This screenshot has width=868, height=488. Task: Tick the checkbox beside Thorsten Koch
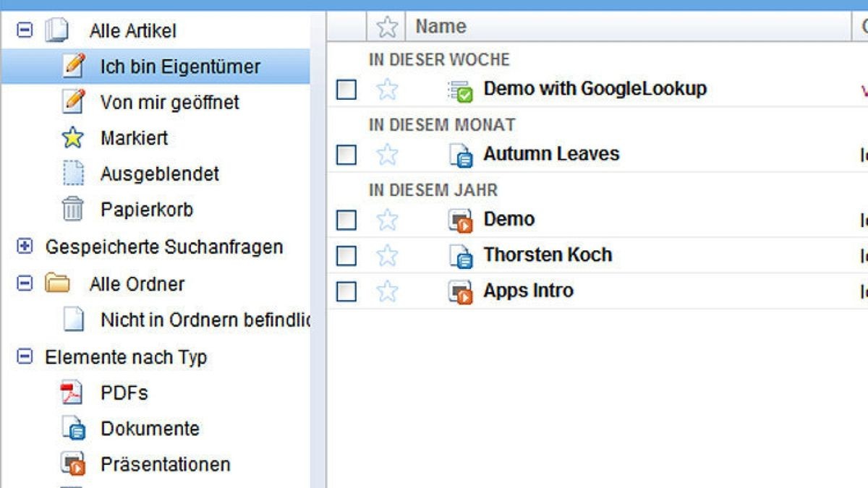click(x=346, y=254)
